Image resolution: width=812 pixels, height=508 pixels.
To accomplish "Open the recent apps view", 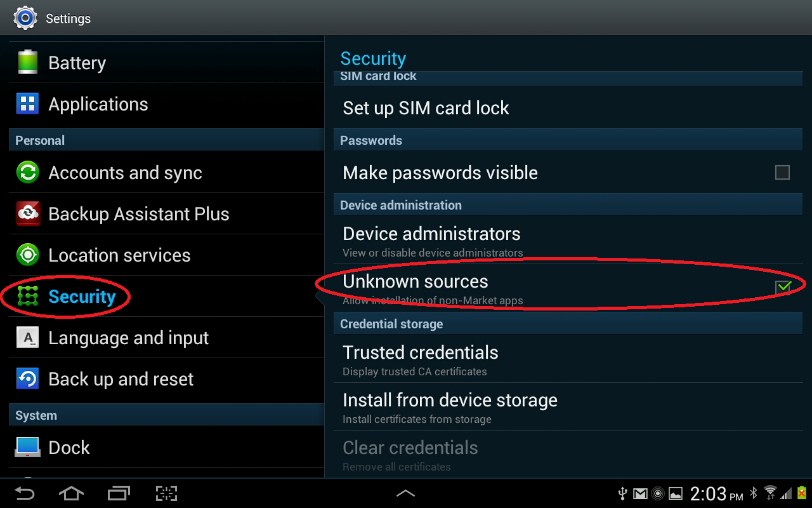I will pos(119,493).
